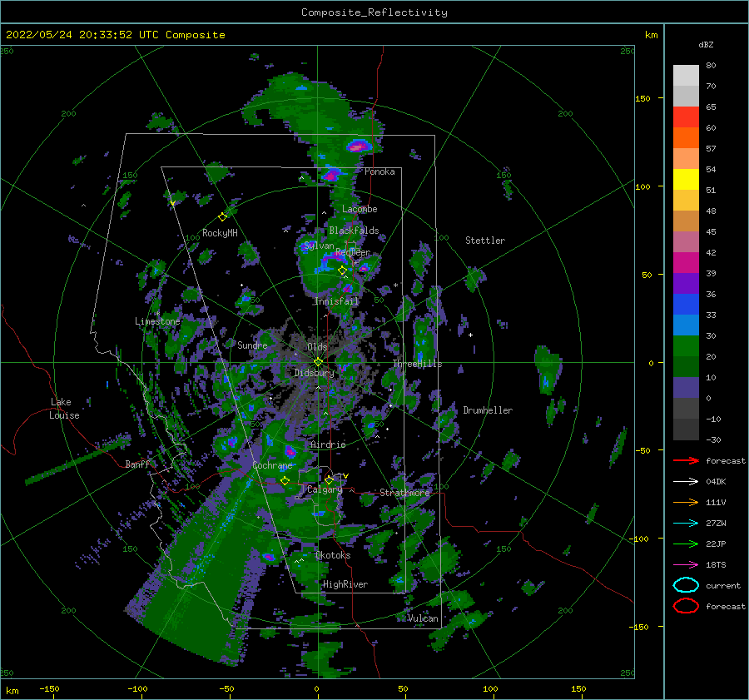Image resolution: width=749 pixels, height=700 pixels.
Task: Click the -100 tick on the bottom km axis
Action: (137, 688)
